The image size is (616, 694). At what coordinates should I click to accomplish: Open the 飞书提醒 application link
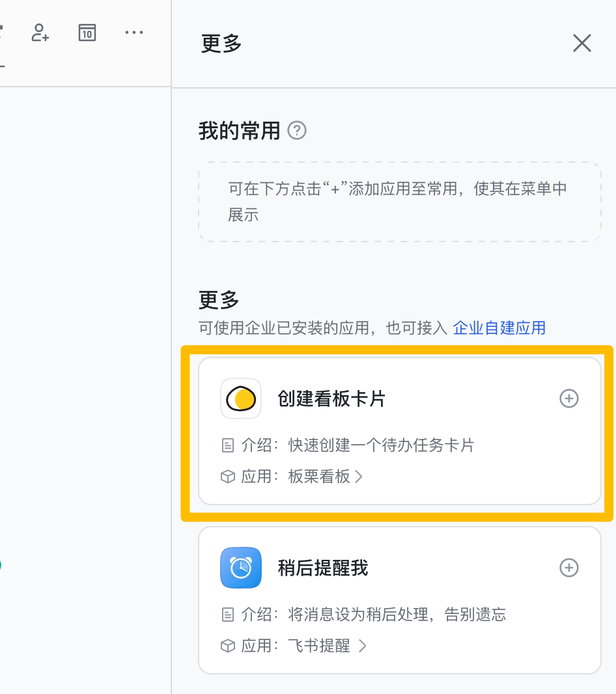[x=319, y=646]
